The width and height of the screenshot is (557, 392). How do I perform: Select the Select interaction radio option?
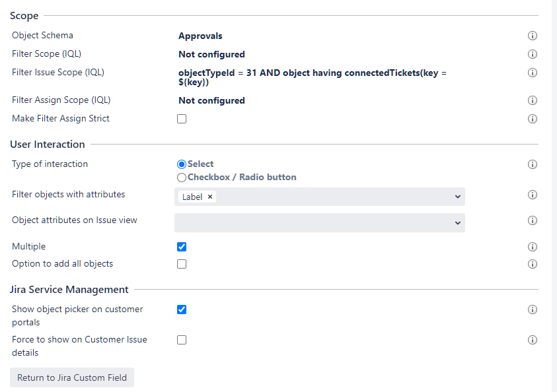pos(182,164)
